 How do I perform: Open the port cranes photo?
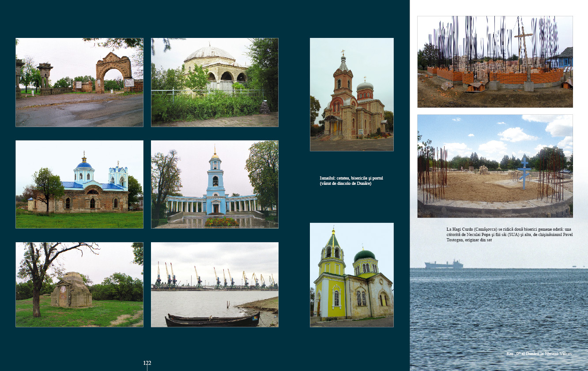tap(215, 285)
